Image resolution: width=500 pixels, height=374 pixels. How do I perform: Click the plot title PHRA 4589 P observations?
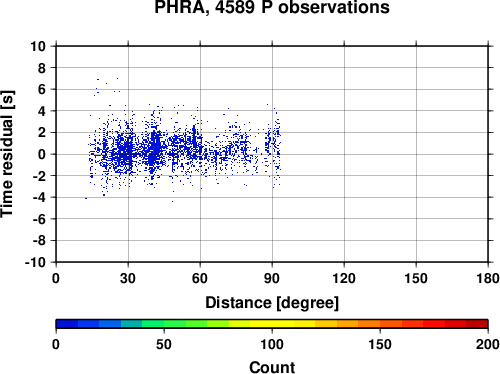tap(272, 7)
